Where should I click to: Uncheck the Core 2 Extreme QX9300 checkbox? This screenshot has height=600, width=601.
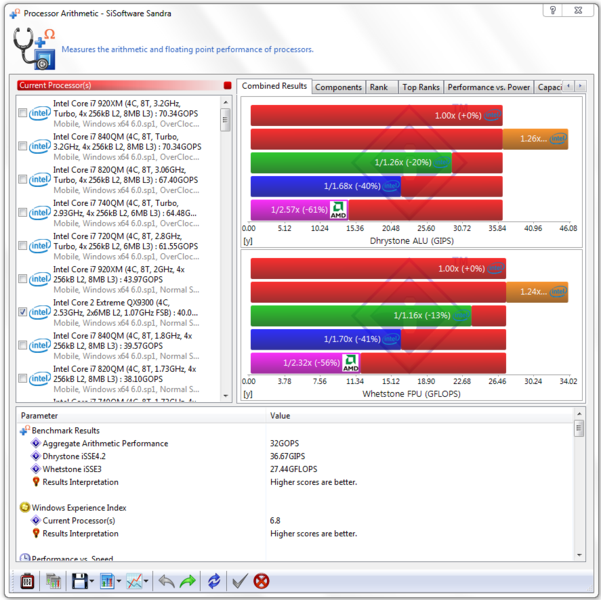(23, 312)
